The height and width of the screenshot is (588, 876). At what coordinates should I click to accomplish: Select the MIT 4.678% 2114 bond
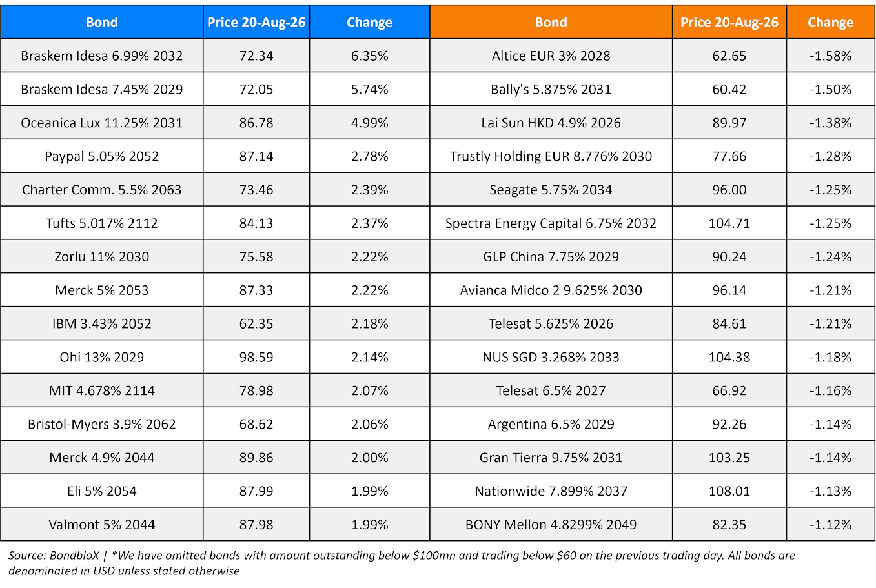pos(102,391)
